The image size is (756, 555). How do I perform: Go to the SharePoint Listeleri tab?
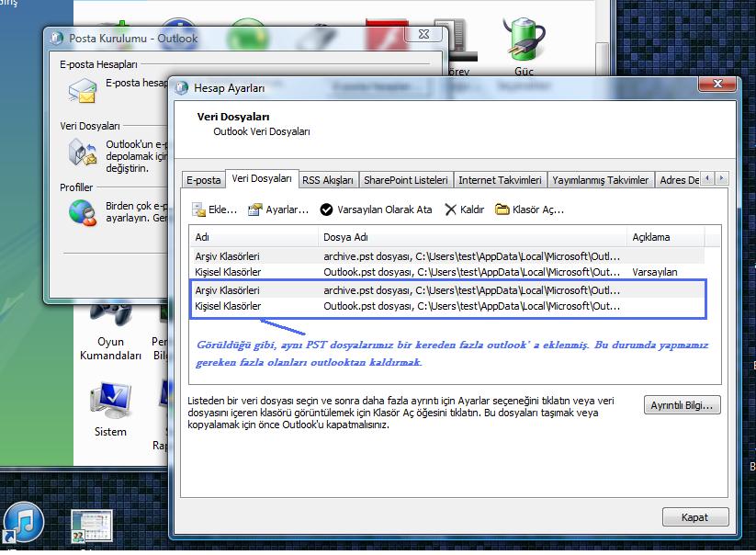pos(406,180)
